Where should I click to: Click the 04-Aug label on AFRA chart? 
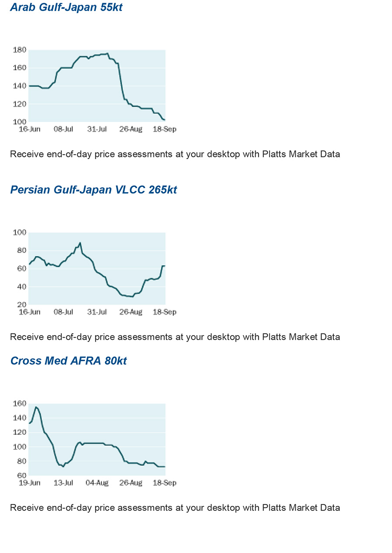coord(97,483)
